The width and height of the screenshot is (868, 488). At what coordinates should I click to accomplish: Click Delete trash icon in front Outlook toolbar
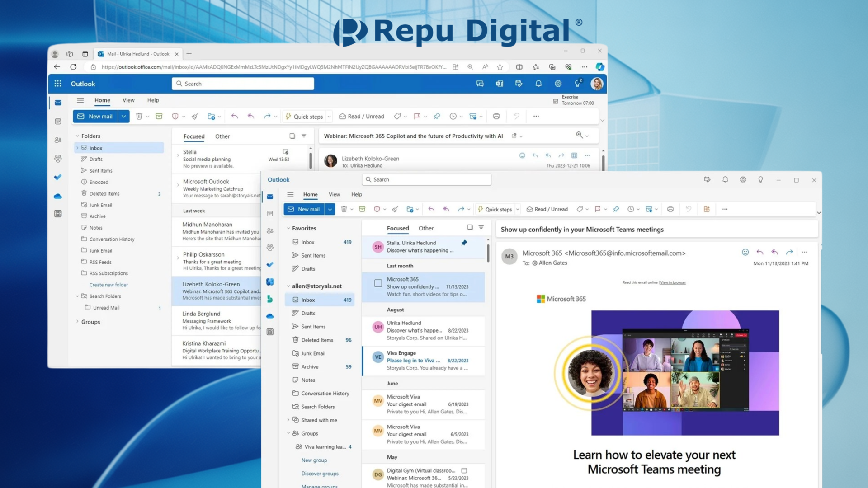[x=344, y=209]
